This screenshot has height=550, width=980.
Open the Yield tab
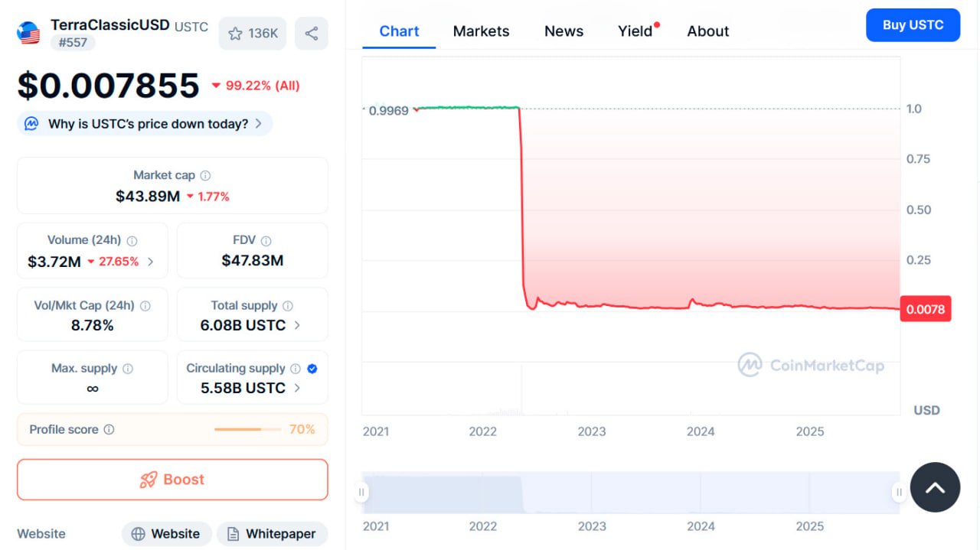635,31
